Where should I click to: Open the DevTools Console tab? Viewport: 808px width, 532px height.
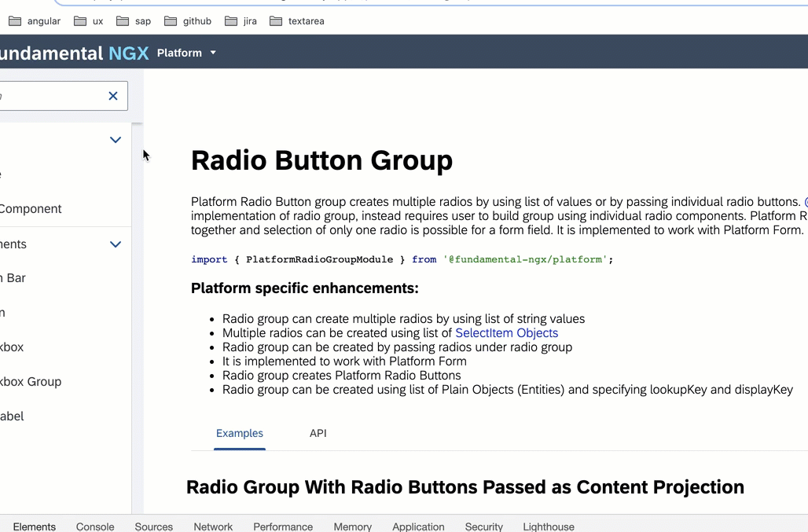[x=95, y=526]
